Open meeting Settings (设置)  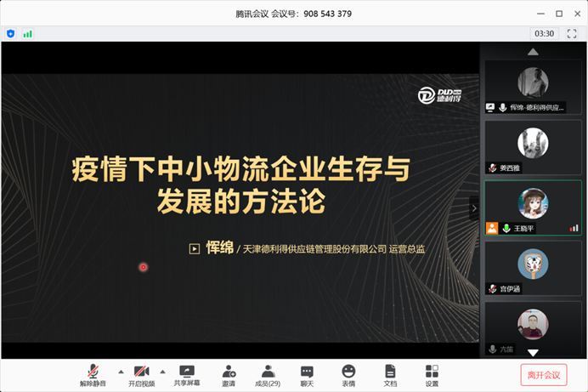(x=432, y=375)
